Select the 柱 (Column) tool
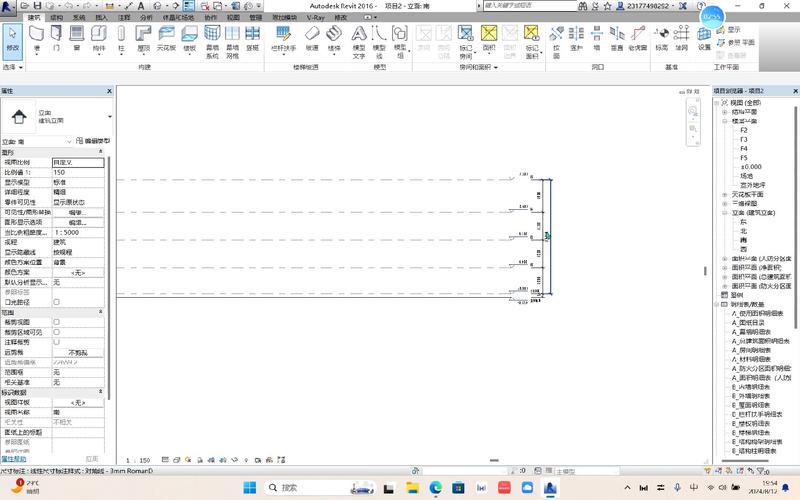Image resolution: width=800 pixels, height=500 pixels. coord(121,39)
